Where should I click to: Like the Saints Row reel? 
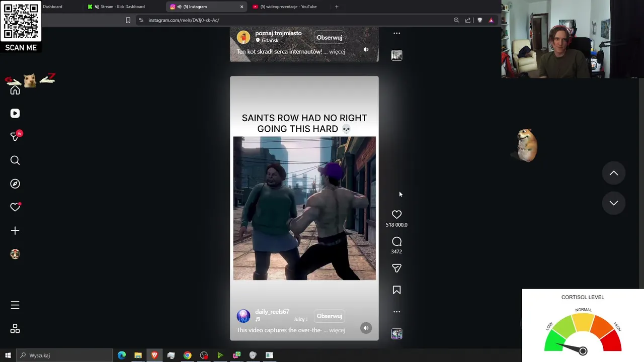[396, 215]
